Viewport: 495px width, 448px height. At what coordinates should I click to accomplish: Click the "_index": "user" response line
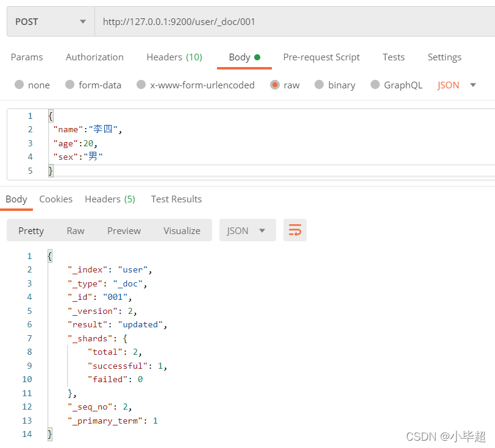[x=110, y=269]
